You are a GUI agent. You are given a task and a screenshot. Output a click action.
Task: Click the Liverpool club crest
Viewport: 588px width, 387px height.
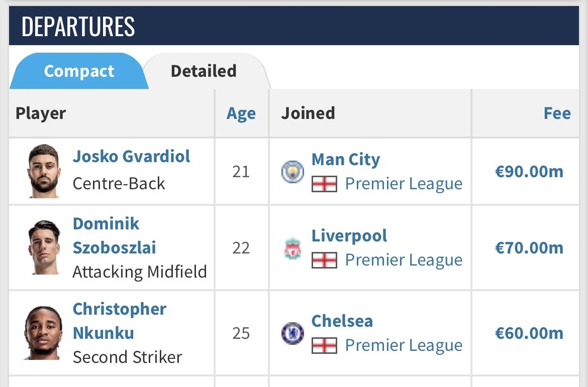(292, 248)
